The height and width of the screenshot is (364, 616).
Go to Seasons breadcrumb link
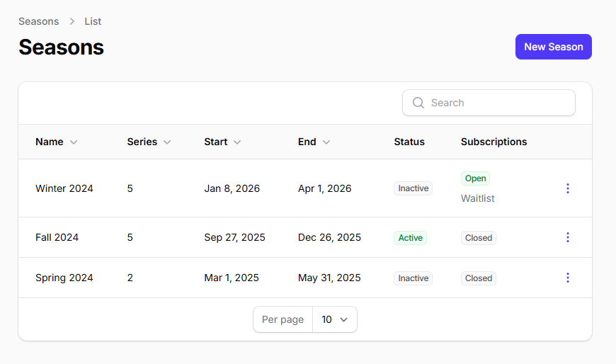(x=38, y=21)
